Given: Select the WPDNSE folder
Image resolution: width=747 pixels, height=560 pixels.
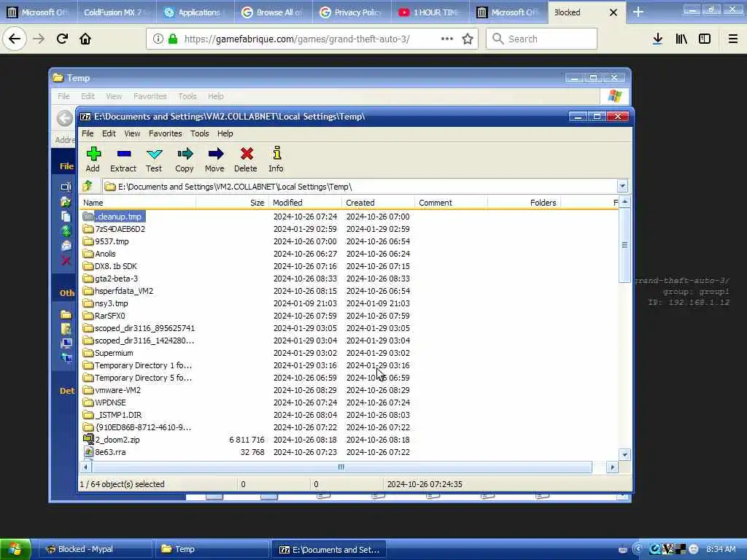Looking at the screenshot, I should (104, 402).
